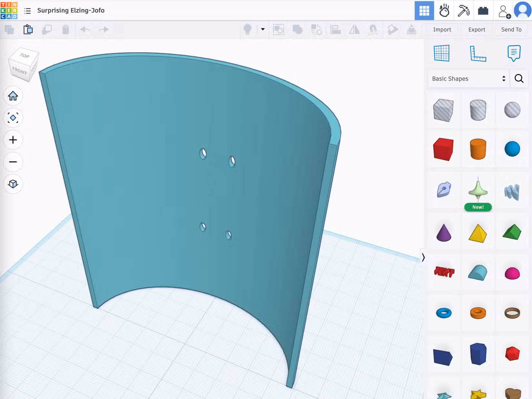Click the Import button
This screenshot has width=532, height=399.
click(x=442, y=29)
